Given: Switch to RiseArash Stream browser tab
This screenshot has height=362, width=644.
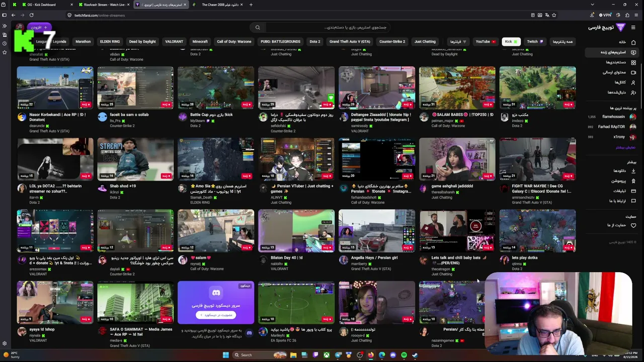Looking at the screenshot, I should [104, 5].
